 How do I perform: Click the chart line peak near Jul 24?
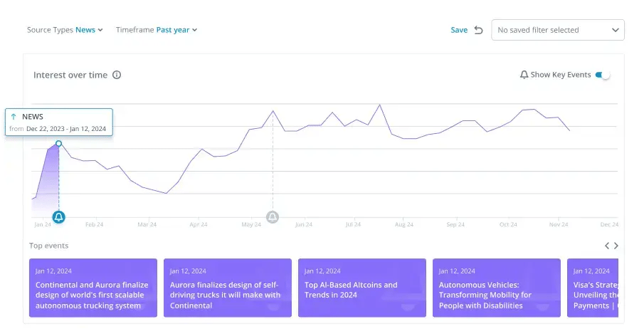coord(380,105)
